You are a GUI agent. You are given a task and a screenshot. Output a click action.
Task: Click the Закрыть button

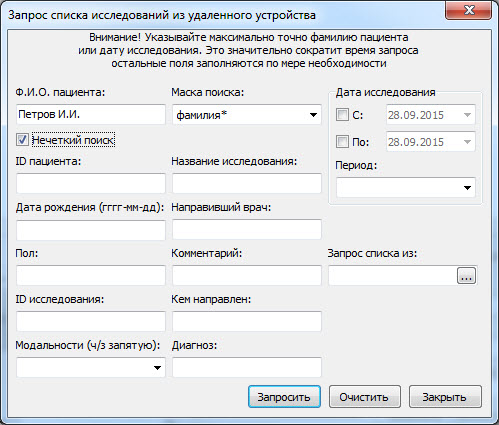point(445,397)
